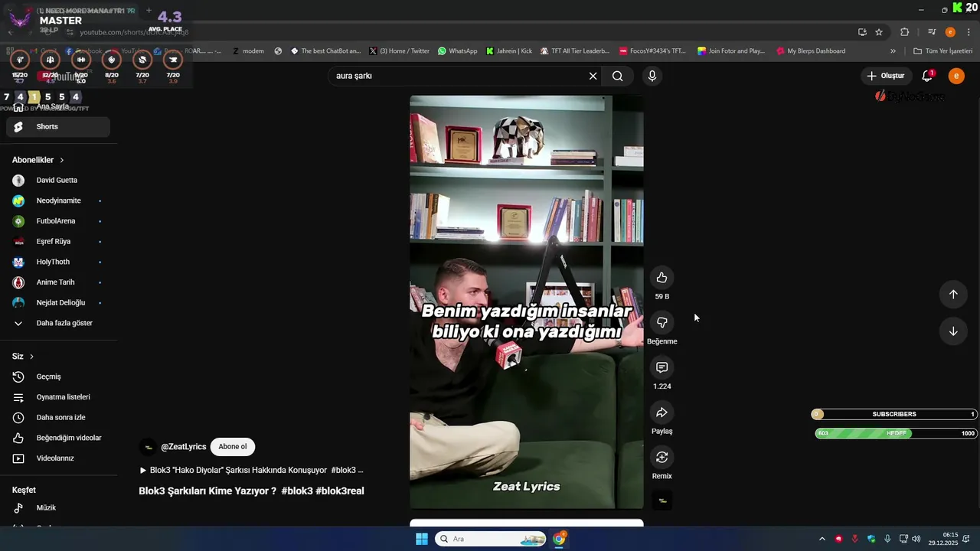Screen dimensions: 980x551
Task: Show hidden system tray icons
Action: point(822,539)
